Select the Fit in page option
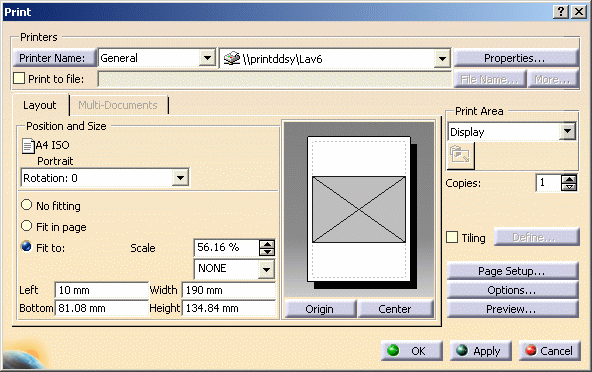The image size is (592, 372). (x=26, y=226)
